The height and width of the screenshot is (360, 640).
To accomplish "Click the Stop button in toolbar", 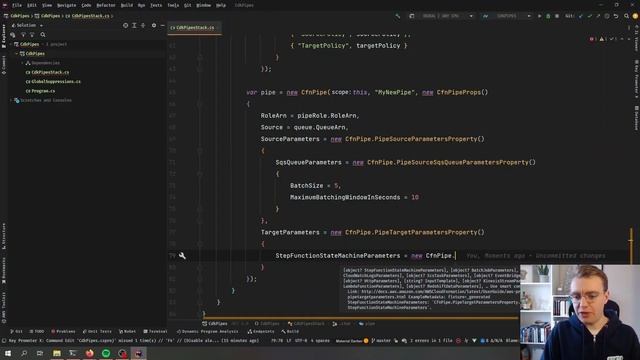I will (557, 16).
